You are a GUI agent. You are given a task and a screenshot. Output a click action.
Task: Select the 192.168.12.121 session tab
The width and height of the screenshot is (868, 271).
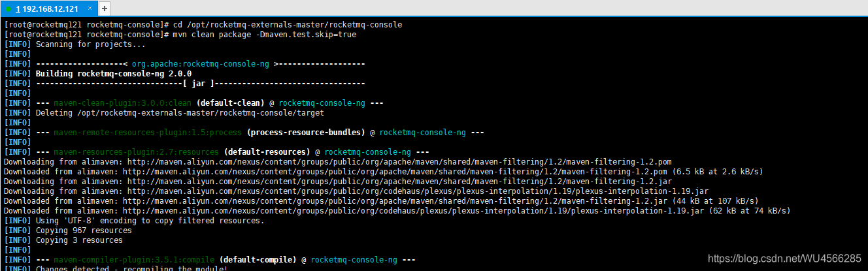click(49, 9)
